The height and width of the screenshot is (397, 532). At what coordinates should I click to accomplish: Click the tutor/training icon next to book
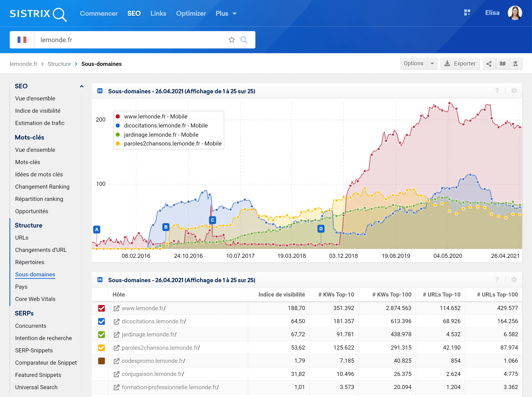click(515, 64)
